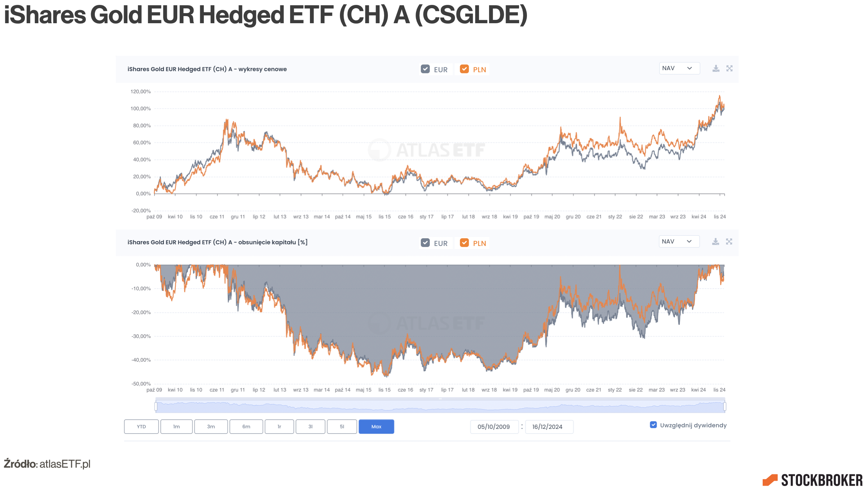Click the start date field 05/10/2009
The image size is (868, 492).
coord(494,427)
